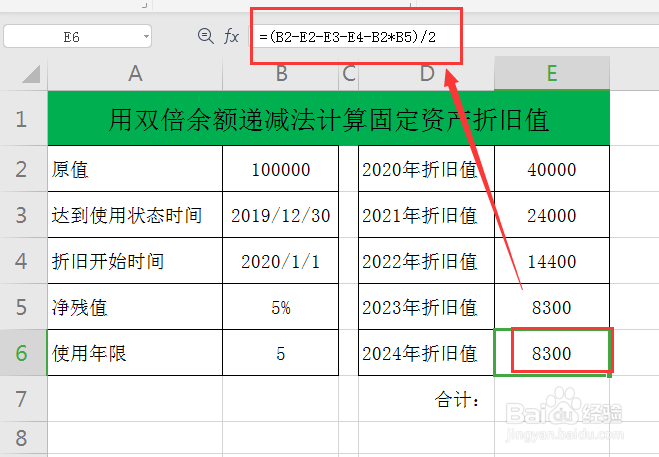The width and height of the screenshot is (659, 457).
Task: Select column B header
Action: (x=281, y=74)
